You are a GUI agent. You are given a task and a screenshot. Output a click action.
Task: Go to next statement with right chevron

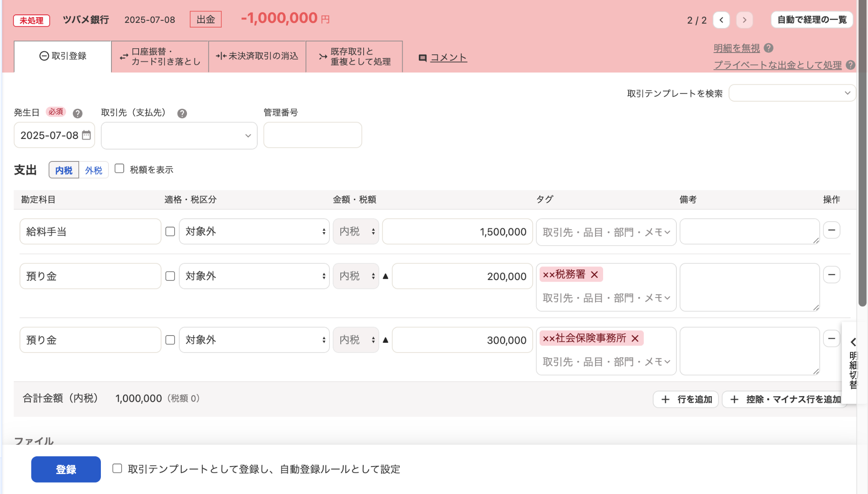point(744,20)
